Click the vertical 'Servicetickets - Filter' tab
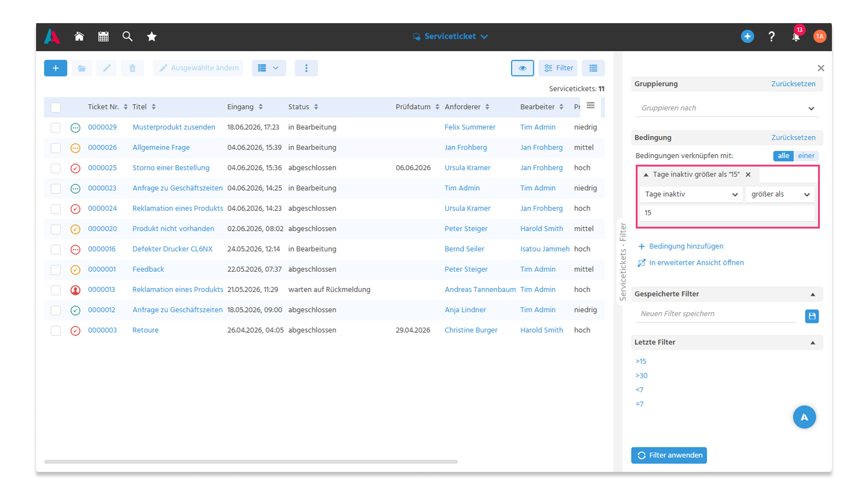Viewport: 868px width, 495px height. 623,261
